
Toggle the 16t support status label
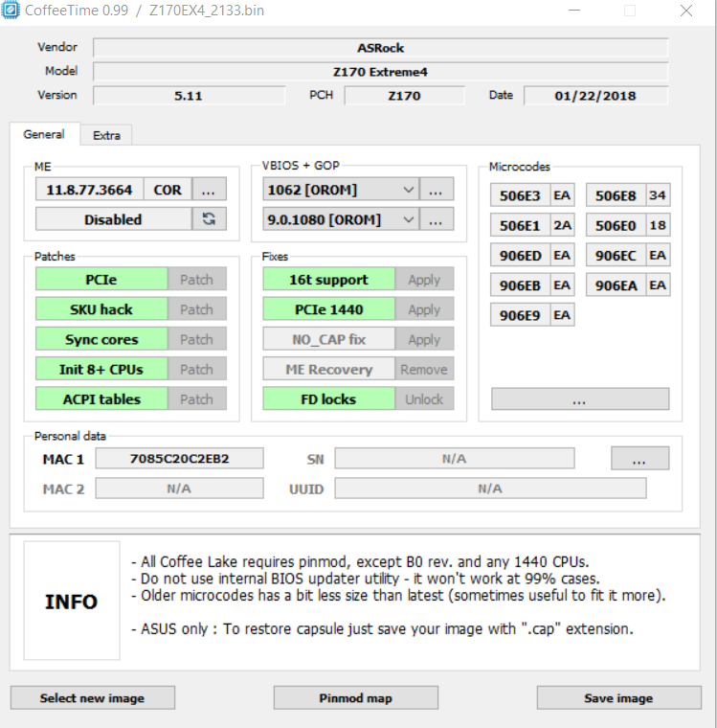328,279
